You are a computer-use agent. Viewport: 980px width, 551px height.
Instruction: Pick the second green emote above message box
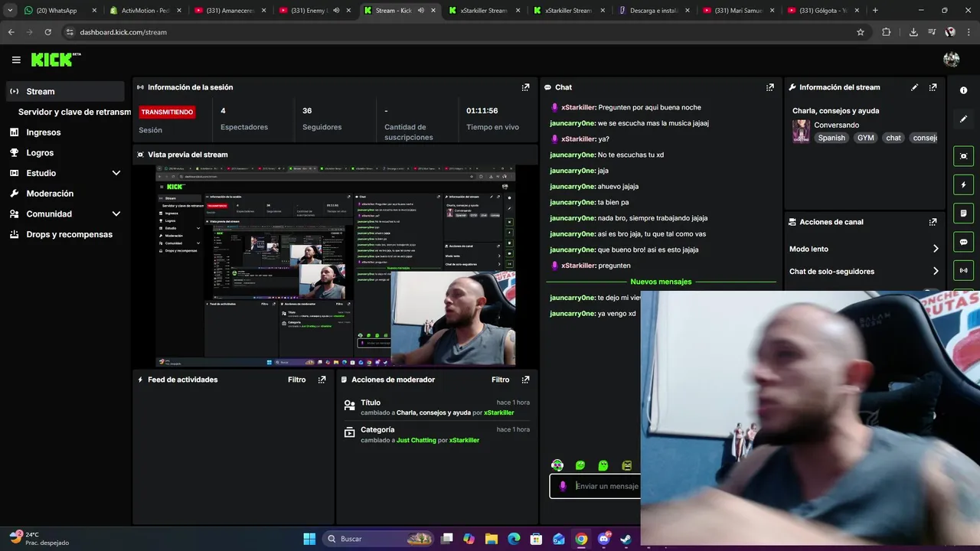pyautogui.click(x=580, y=465)
